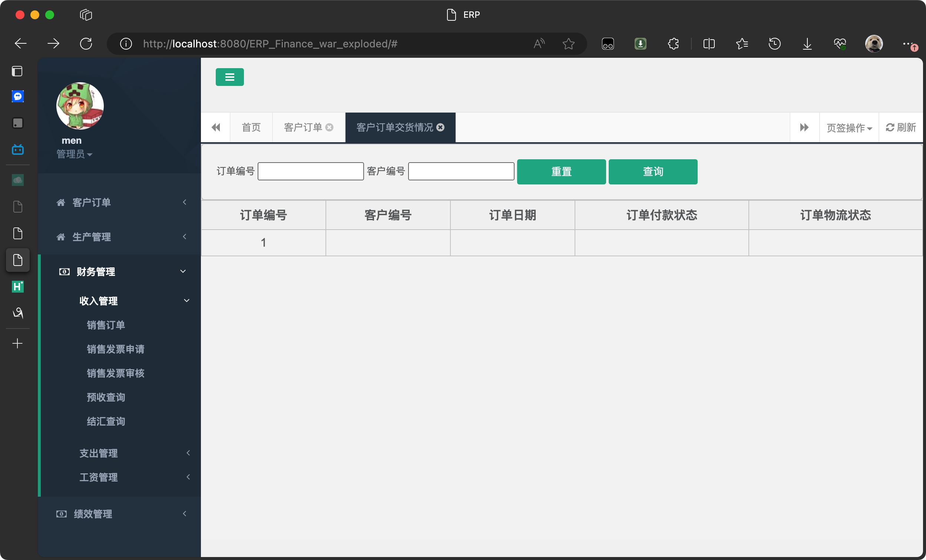Open the 管理员 user dropdown
This screenshot has height=560, width=926.
tap(74, 154)
